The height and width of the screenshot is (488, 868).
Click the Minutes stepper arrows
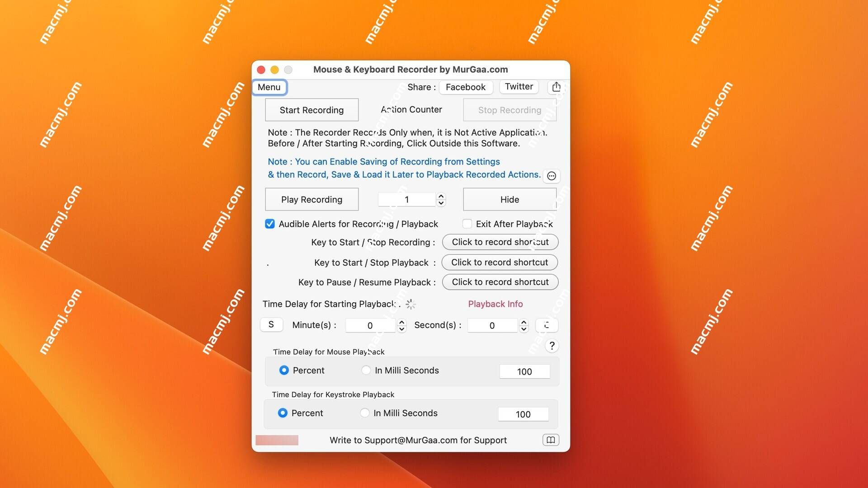402,325
